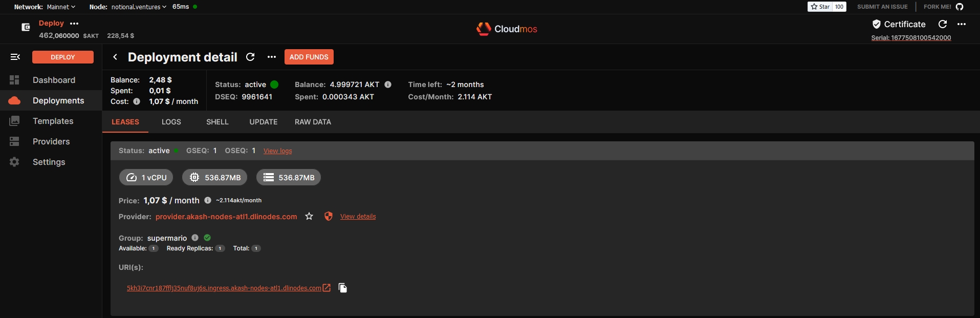Click the certificate Serial number link
Viewport: 980px width, 318px height.
[911, 38]
